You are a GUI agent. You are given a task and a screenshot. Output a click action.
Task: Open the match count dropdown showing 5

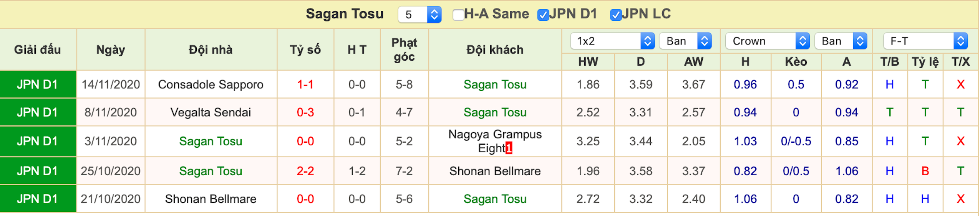click(x=420, y=15)
